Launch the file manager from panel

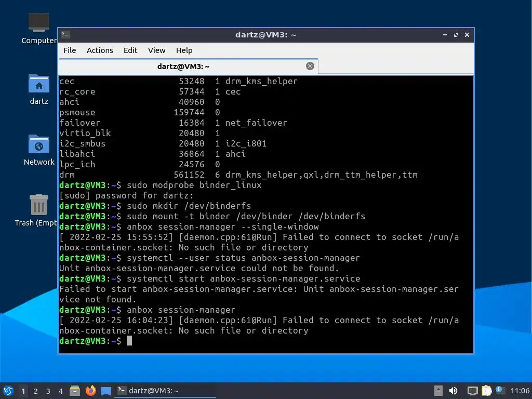tap(75, 391)
